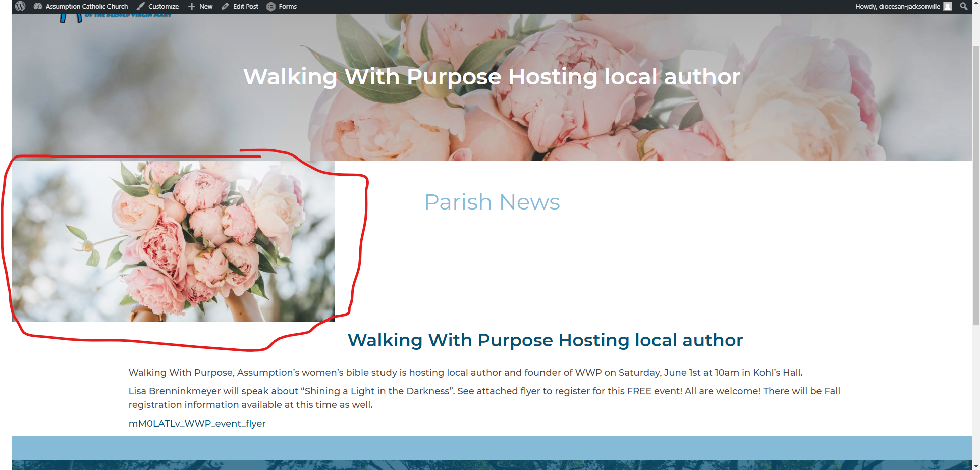Expand the New content menu label

point(206,7)
